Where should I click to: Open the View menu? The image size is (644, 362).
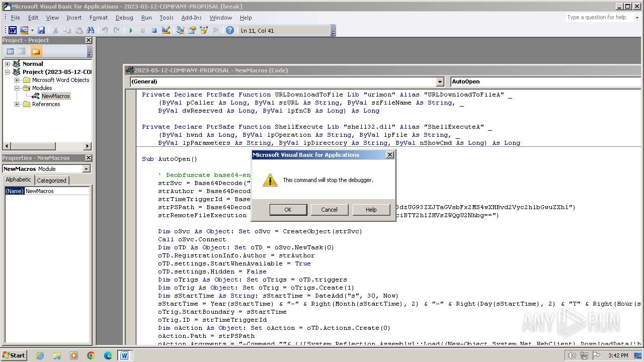tap(52, 18)
